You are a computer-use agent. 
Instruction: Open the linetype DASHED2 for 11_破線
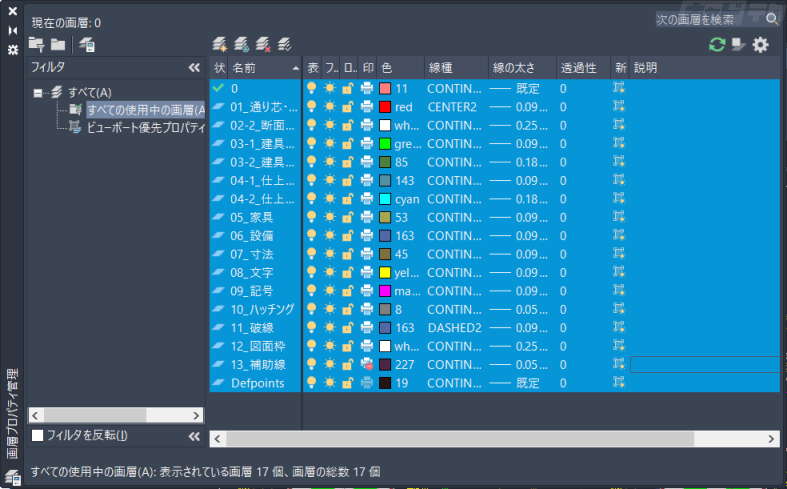pos(455,328)
